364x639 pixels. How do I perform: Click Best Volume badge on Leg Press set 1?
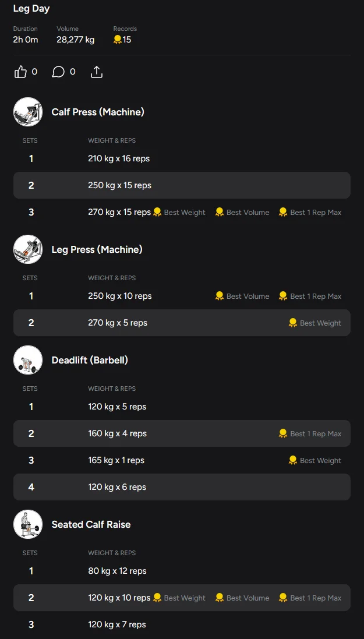point(242,296)
